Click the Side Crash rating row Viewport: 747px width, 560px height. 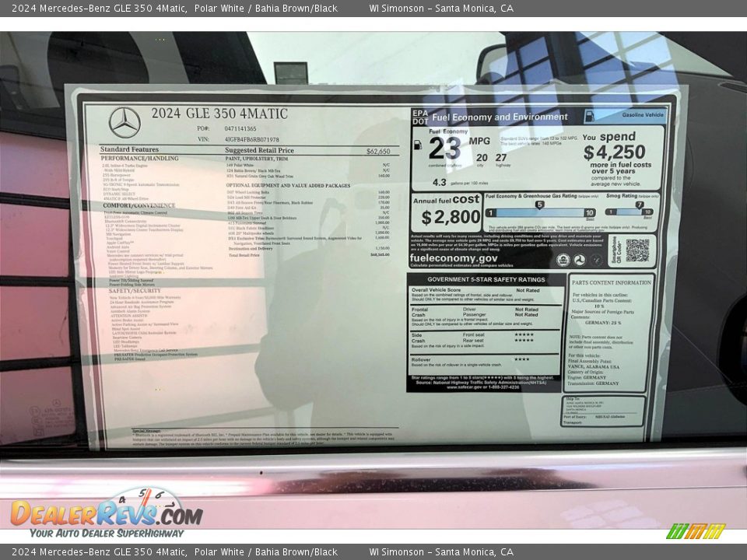coord(486,341)
